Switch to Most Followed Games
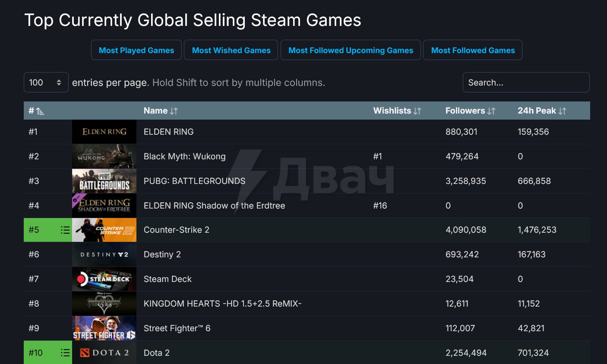Image resolution: width=607 pixels, height=364 pixels. pyautogui.click(x=473, y=50)
